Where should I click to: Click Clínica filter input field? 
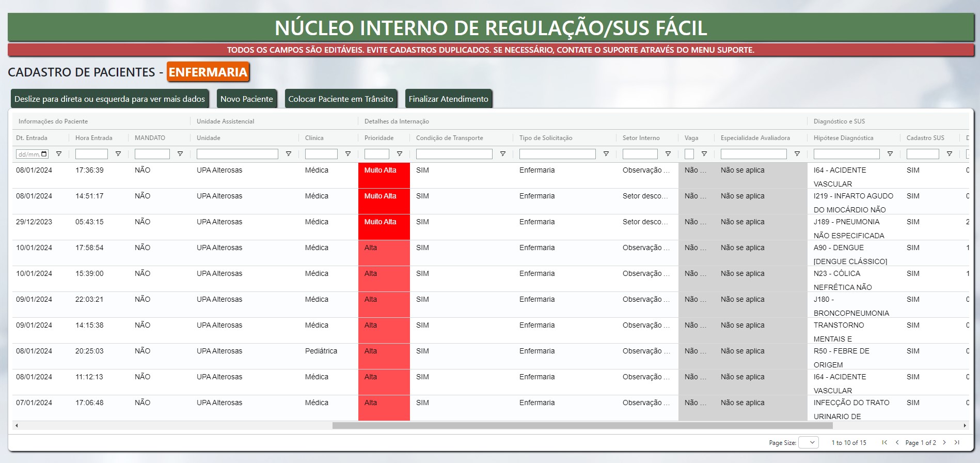coord(321,154)
